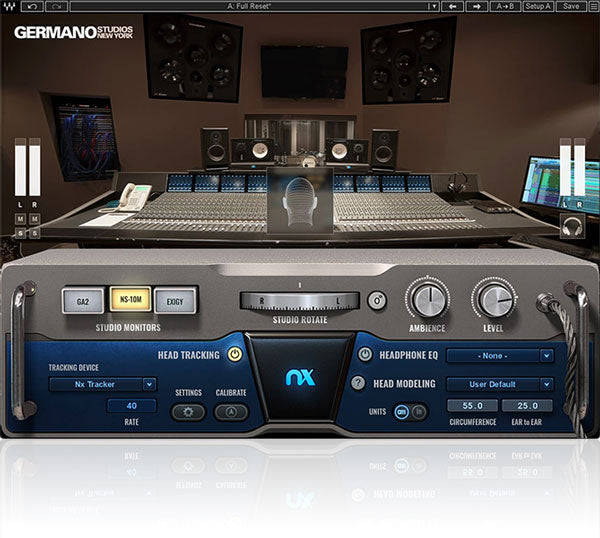
Task: Solo the left input channel
Action: pyautogui.click(x=20, y=233)
